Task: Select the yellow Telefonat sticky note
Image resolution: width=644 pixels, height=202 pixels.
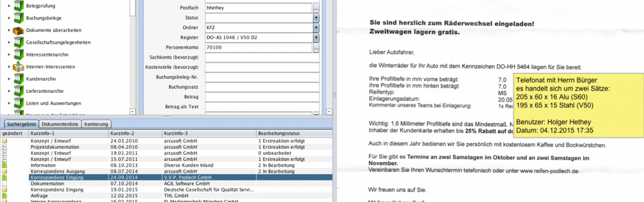Action: (578, 105)
